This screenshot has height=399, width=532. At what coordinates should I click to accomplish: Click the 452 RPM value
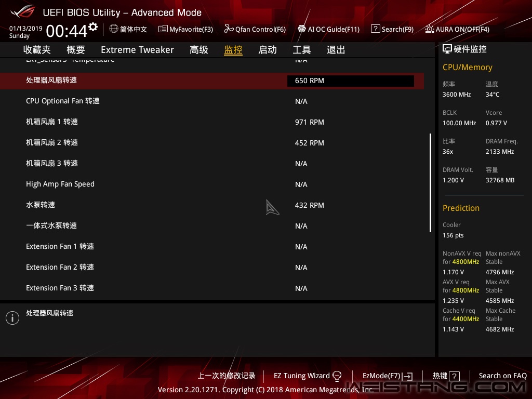[310, 143]
